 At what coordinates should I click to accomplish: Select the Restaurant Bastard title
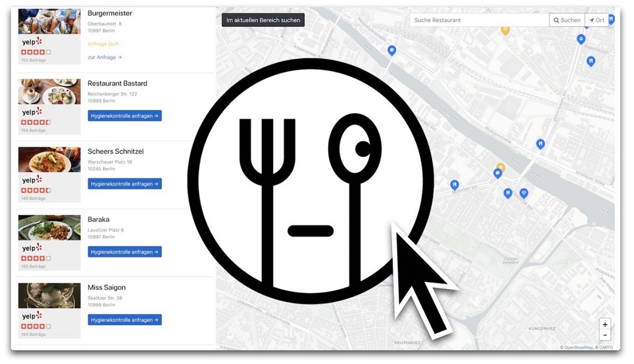[x=117, y=83]
